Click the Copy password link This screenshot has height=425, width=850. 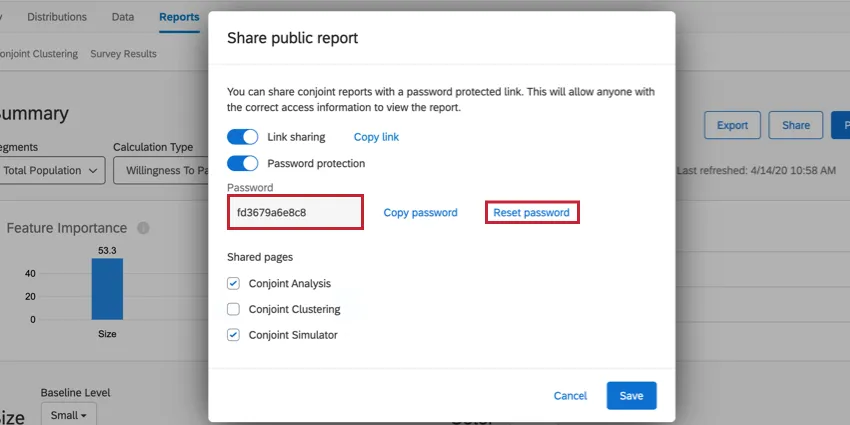click(x=420, y=213)
